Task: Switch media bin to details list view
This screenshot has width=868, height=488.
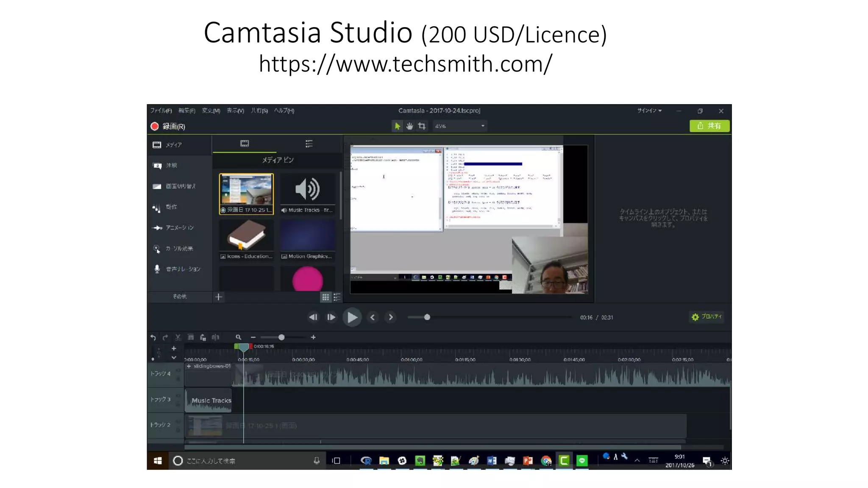Action: (337, 297)
